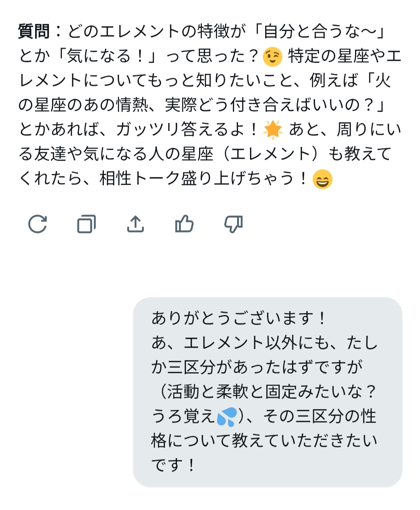This screenshot has height=510, width=420.
Task: Click the bold 質問 heading text
Action: pyautogui.click(x=34, y=32)
